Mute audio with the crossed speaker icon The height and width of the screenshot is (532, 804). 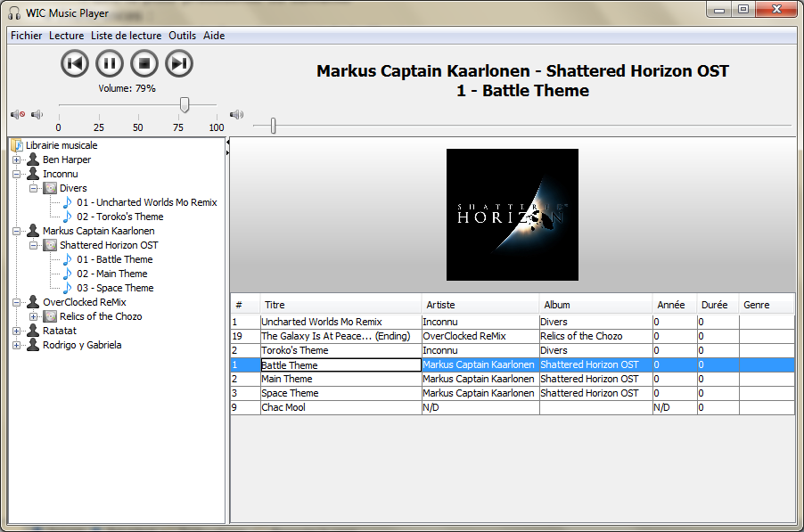pos(17,114)
